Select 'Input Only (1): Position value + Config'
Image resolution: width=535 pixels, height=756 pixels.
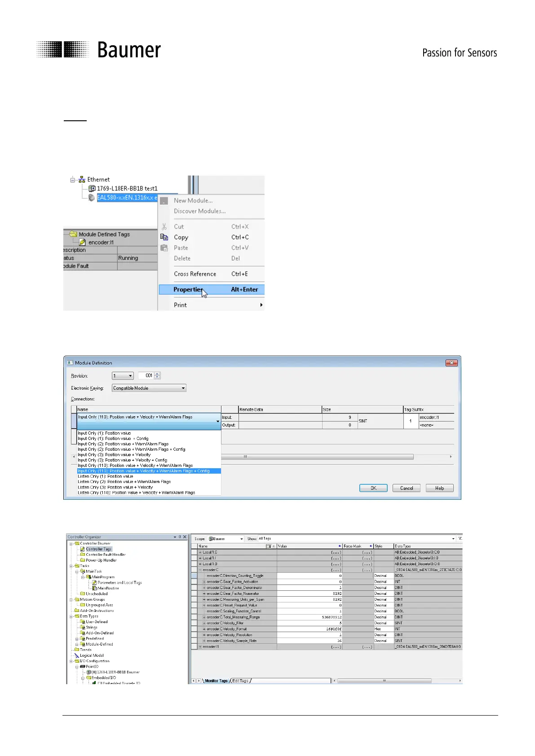pyautogui.click(x=113, y=439)
